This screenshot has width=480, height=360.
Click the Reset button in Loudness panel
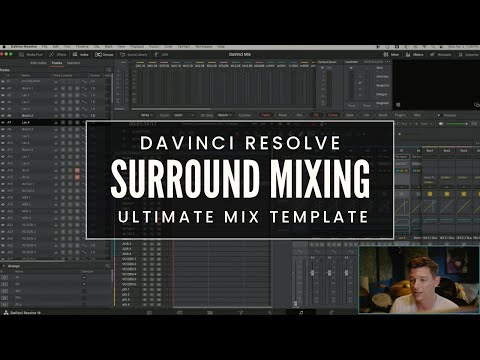point(367,105)
